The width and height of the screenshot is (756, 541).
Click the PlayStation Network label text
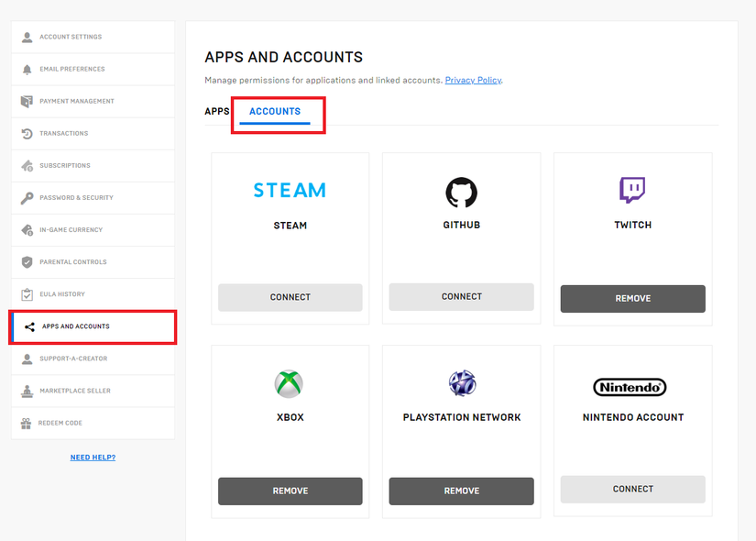462,417
